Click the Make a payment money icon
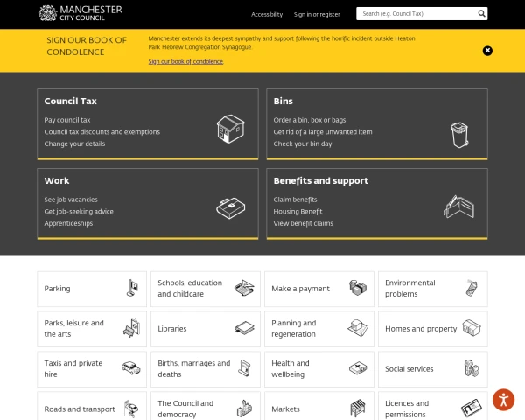This screenshot has height=420, width=525. click(x=358, y=288)
